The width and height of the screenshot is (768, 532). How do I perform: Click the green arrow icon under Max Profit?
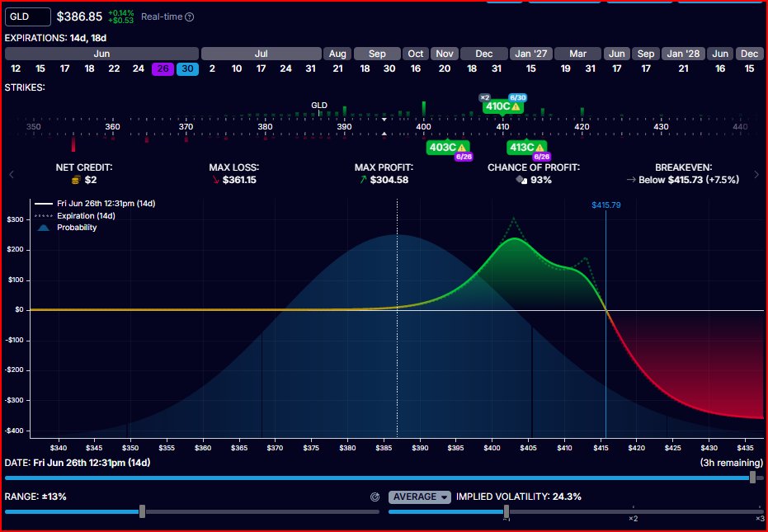[x=363, y=180]
